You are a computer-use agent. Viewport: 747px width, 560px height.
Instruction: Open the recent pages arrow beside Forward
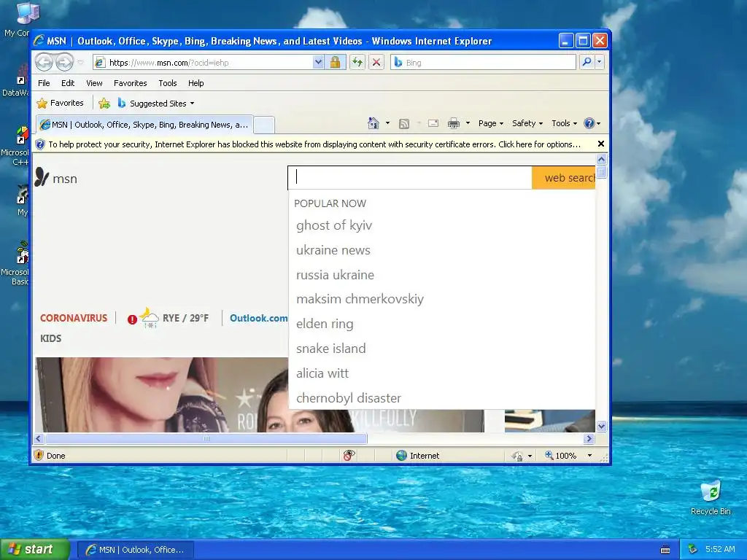click(80, 63)
